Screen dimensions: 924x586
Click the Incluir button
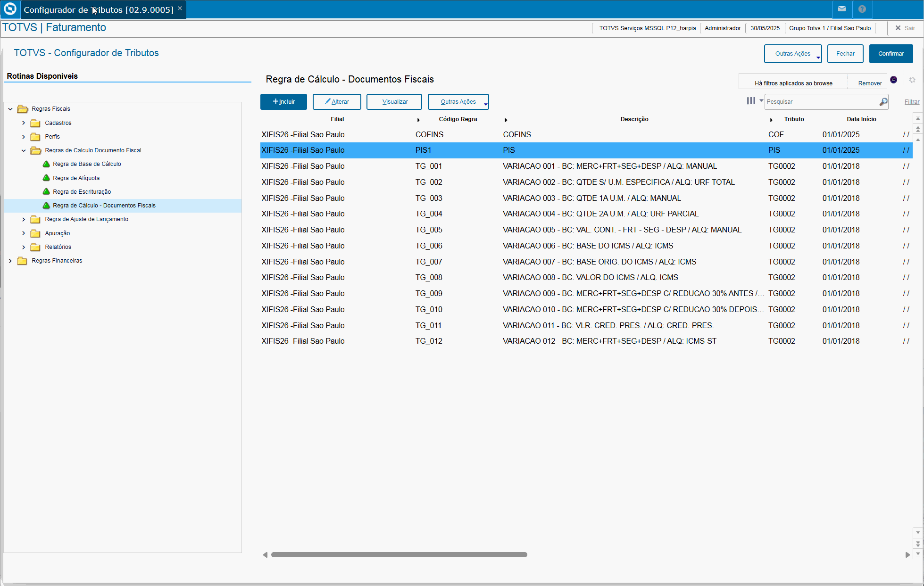tap(283, 102)
